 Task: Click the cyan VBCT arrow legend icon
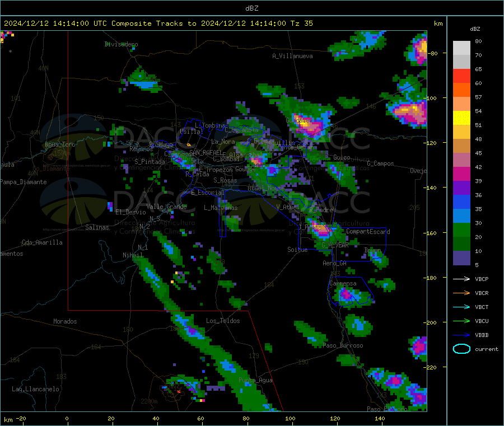(461, 307)
